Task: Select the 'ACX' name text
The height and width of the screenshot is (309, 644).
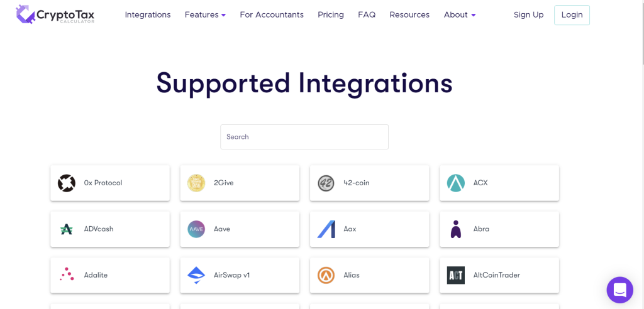Action: tap(480, 183)
